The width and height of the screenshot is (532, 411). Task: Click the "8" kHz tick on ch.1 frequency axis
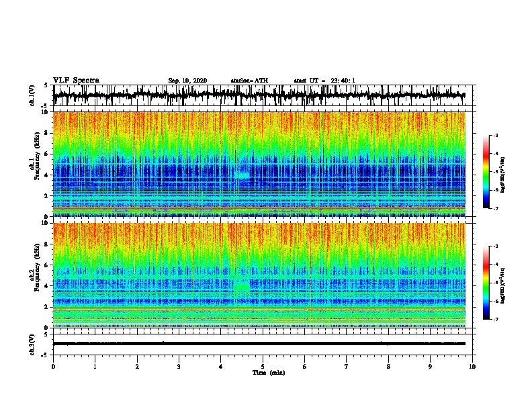click(x=46, y=133)
